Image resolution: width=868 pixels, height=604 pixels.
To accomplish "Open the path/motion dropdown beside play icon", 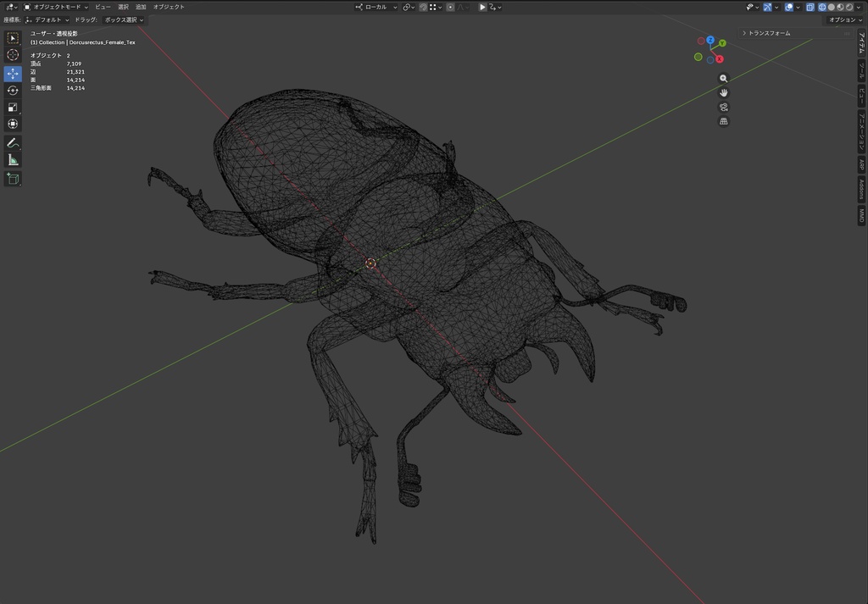I will [x=495, y=7].
